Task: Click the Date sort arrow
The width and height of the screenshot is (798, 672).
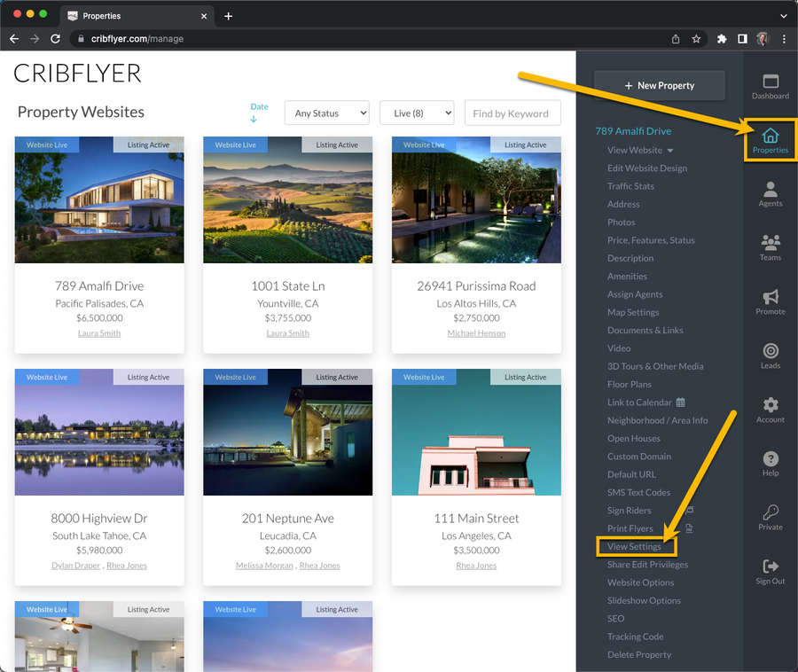Action: click(254, 119)
